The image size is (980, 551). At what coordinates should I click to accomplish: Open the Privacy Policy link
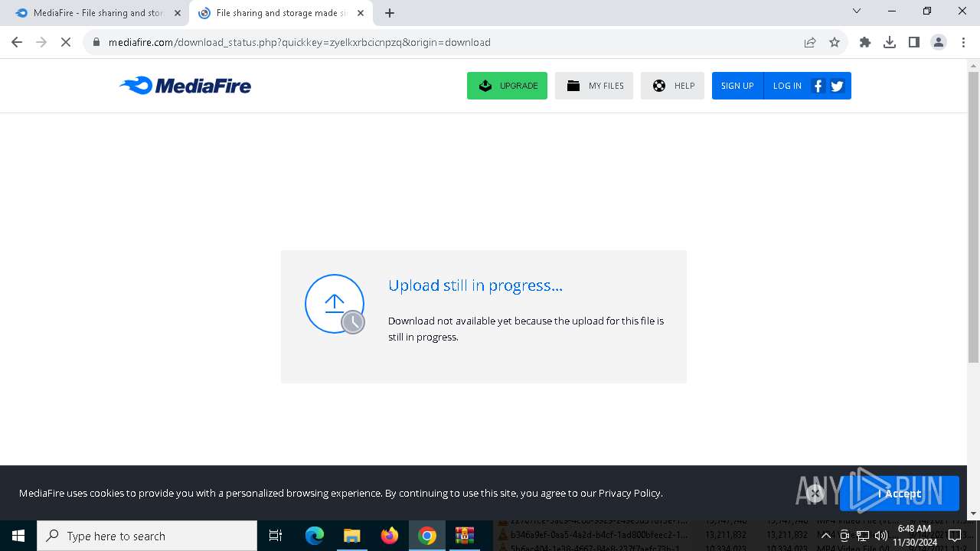(x=629, y=493)
